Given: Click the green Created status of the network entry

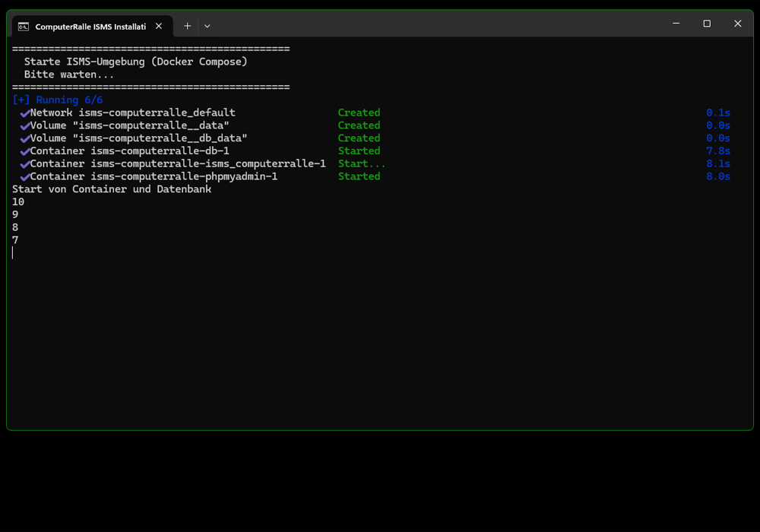Looking at the screenshot, I should point(359,112).
